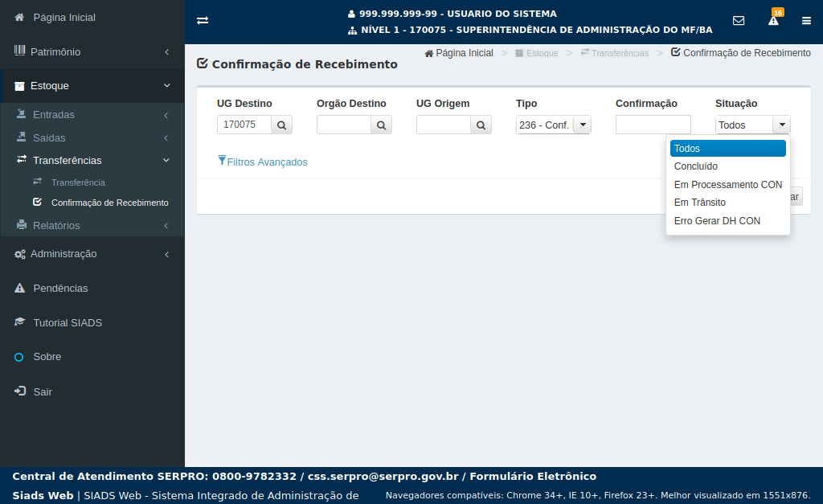
Task: Click the Administração gears icon
Action: (20, 254)
